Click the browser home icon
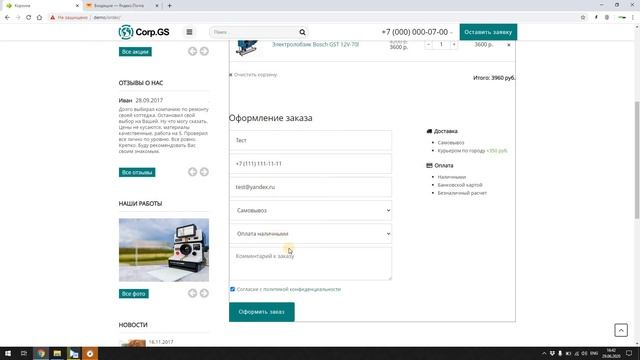This screenshot has width=640, height=360. point(39,18)
